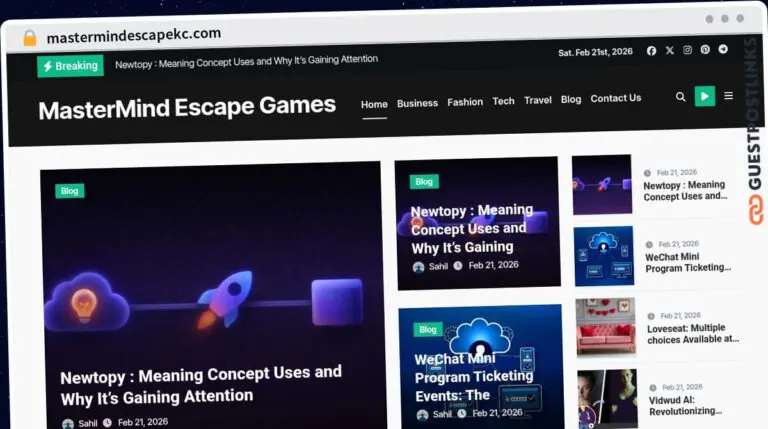The height and width of the screenshot is (429, 768).
Task: Go to the Home menu item
Action: [374, 104]
